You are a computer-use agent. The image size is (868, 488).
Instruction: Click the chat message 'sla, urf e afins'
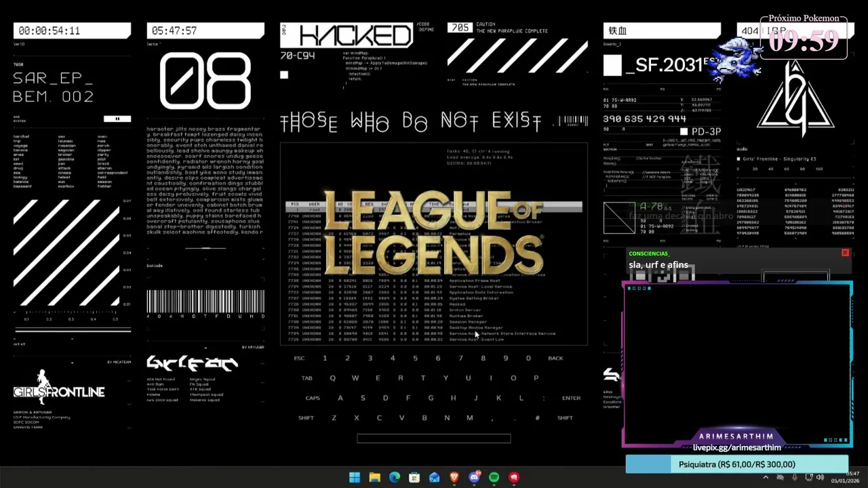click(x=658, y=265)
